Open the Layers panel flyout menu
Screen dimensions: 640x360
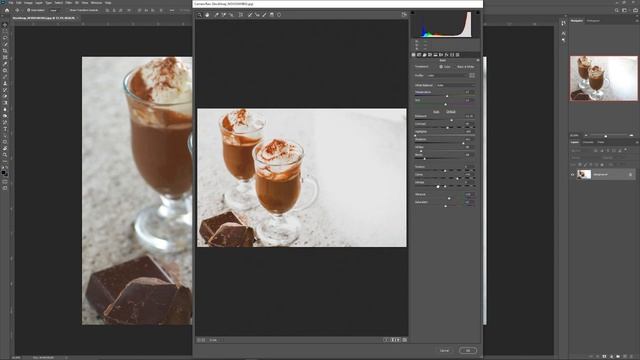[637, 142]
